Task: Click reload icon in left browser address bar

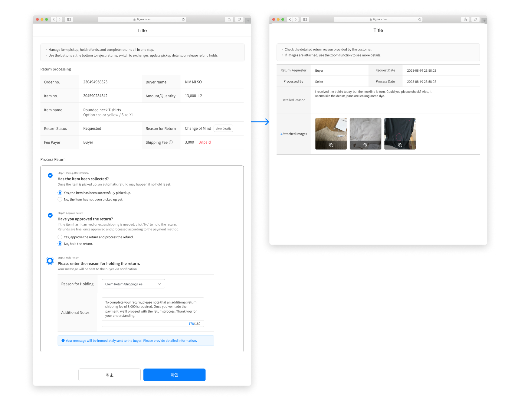Action: click(x=183, y=19)
